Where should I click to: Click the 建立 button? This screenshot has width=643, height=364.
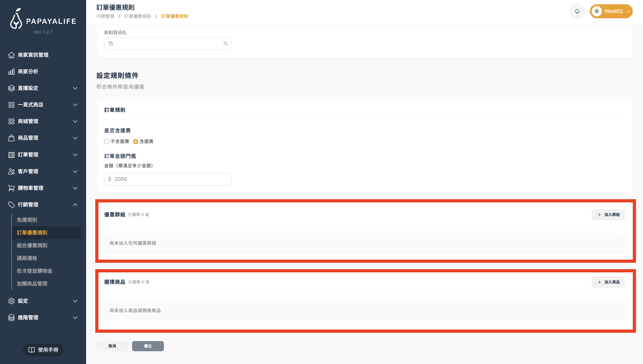pos(148,346)
